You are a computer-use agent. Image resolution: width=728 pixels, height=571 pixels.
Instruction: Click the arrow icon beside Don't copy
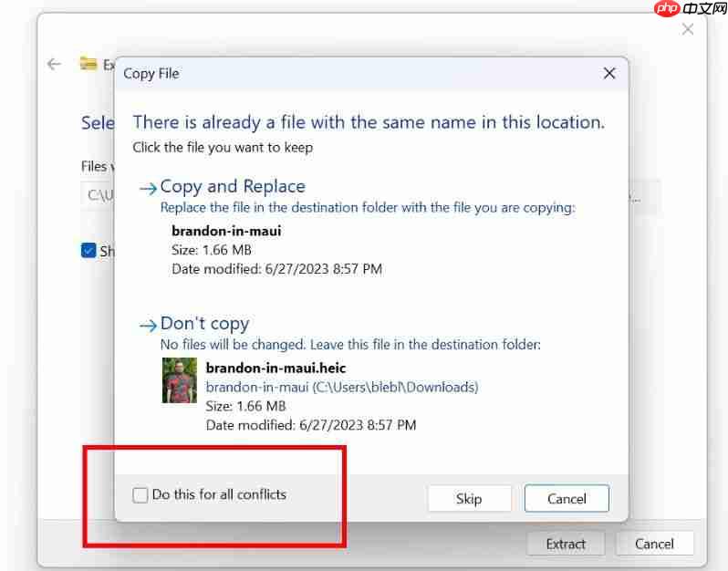coord(148,326)
